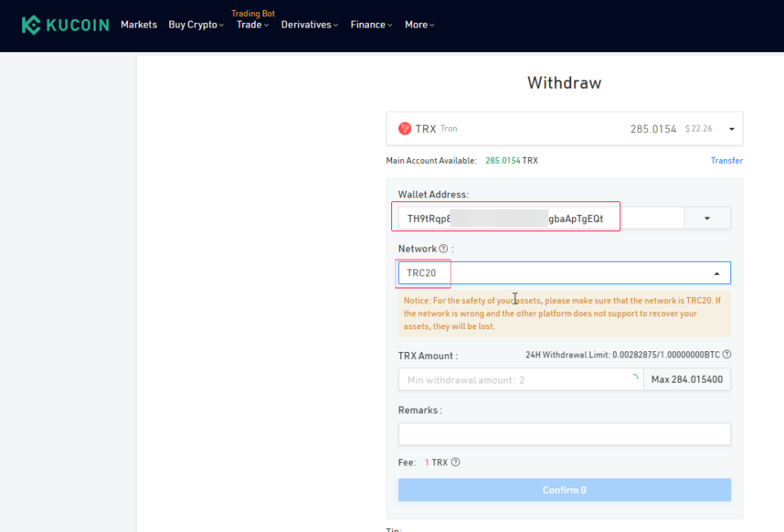Image resolution: width=784 pixels, height=532 pixels.
Task: Open the TRX coin selector dropdown
Action: 731,129
